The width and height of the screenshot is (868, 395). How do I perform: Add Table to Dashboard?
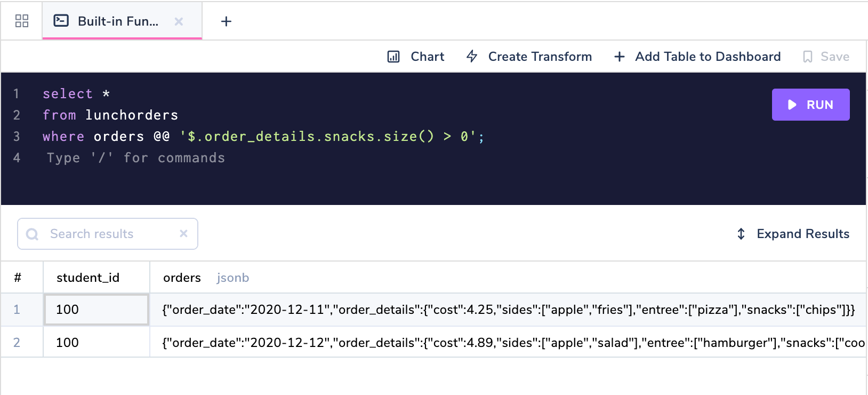(697, 57)
